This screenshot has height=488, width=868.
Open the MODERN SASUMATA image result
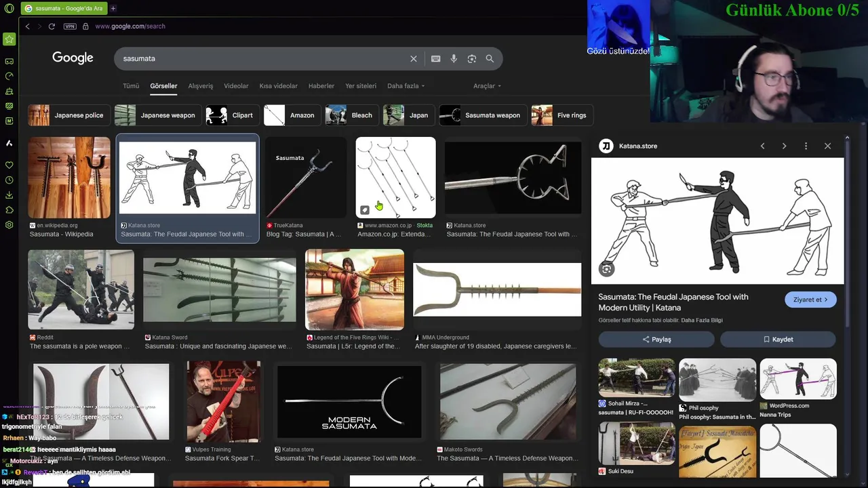pyautogui.click(x=349, y=402)
